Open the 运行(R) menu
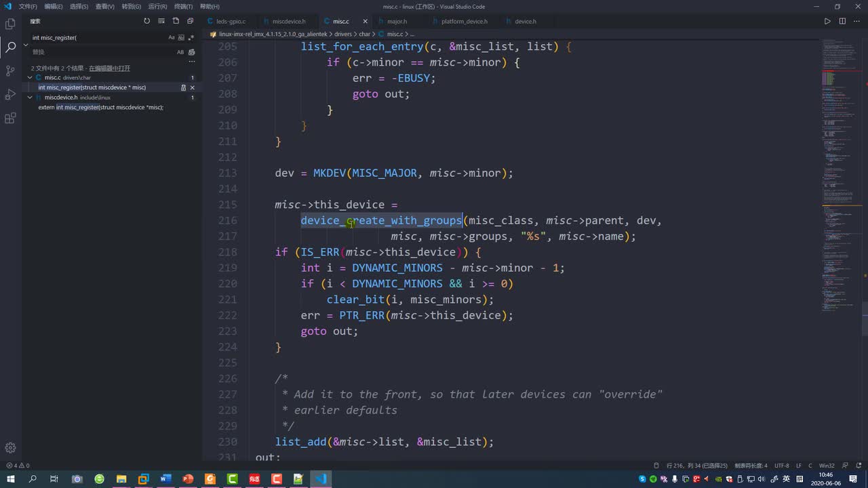This screenshot has height=488, width=868. pyautogui.click(x=157, y=7)
